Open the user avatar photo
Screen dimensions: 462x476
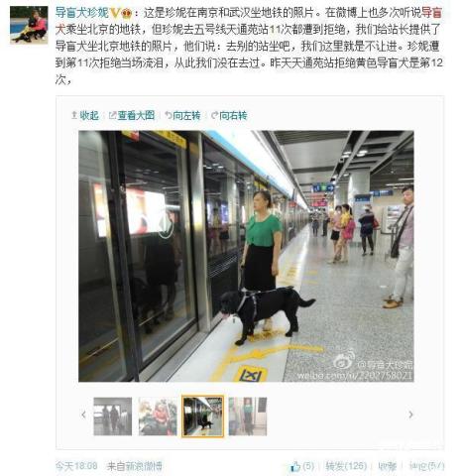tap(29, 25)
